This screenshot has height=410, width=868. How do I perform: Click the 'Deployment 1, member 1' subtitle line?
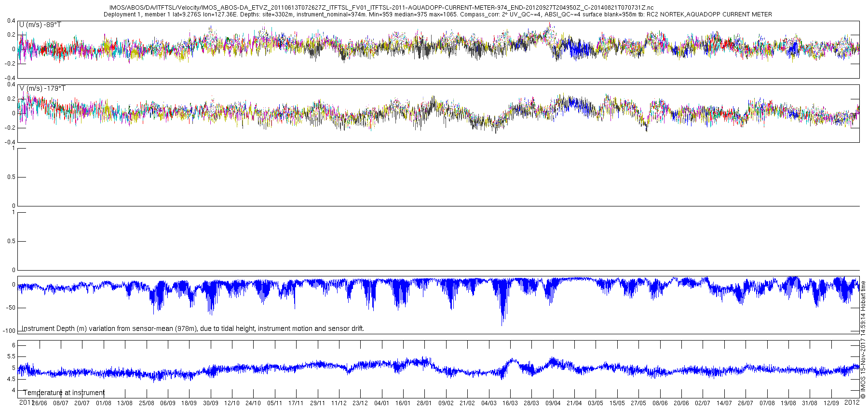tap(437, 14)
